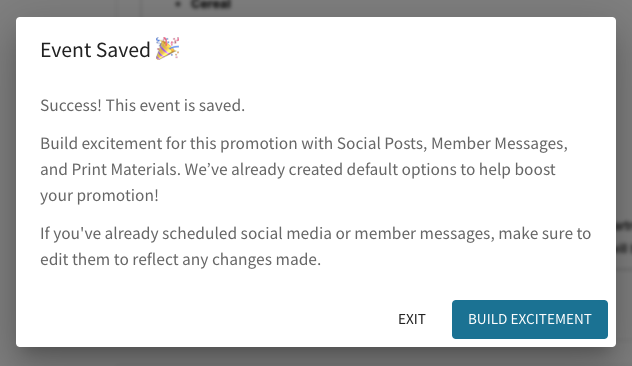Click the blurred Cereal list item behind dialog
The image size is (632, 366).
(x=210, y=4)
